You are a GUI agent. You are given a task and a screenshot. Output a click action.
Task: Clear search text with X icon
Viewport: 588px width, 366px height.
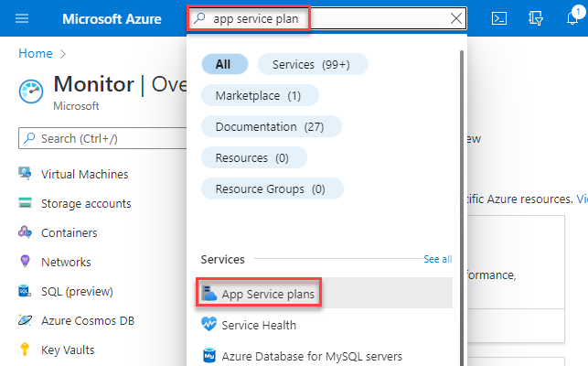(456, 18)
